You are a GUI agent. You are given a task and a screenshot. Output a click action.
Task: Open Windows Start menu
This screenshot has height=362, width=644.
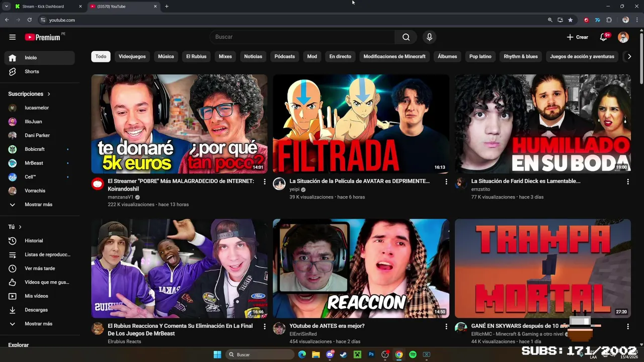pyautogui.click(x=217, y=355)
